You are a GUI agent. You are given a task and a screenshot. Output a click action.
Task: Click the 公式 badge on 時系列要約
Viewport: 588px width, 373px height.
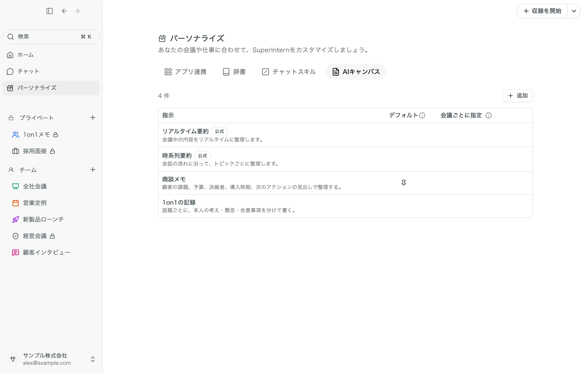click(202, 156)
